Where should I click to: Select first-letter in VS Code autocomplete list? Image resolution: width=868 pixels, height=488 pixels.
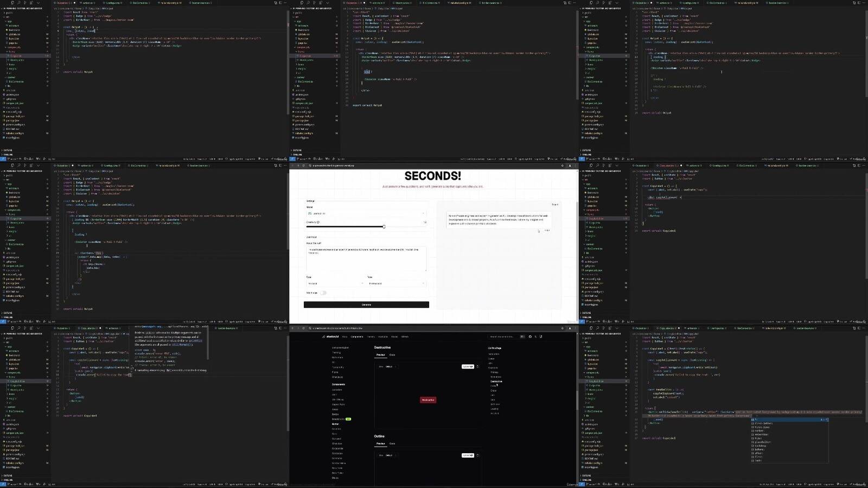point(790,423)
